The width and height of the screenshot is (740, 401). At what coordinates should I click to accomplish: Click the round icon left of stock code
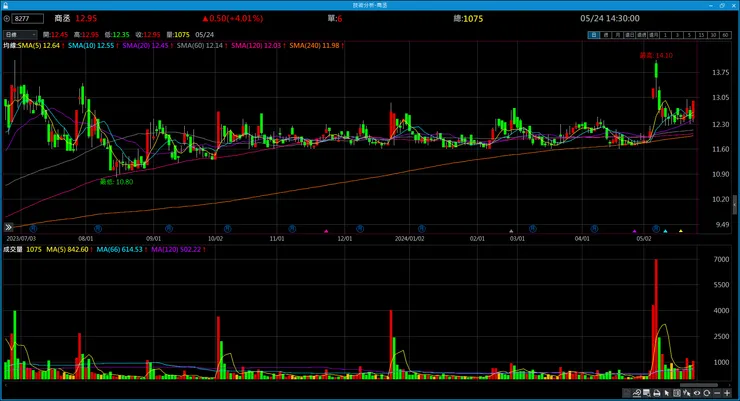click(7, 19)
